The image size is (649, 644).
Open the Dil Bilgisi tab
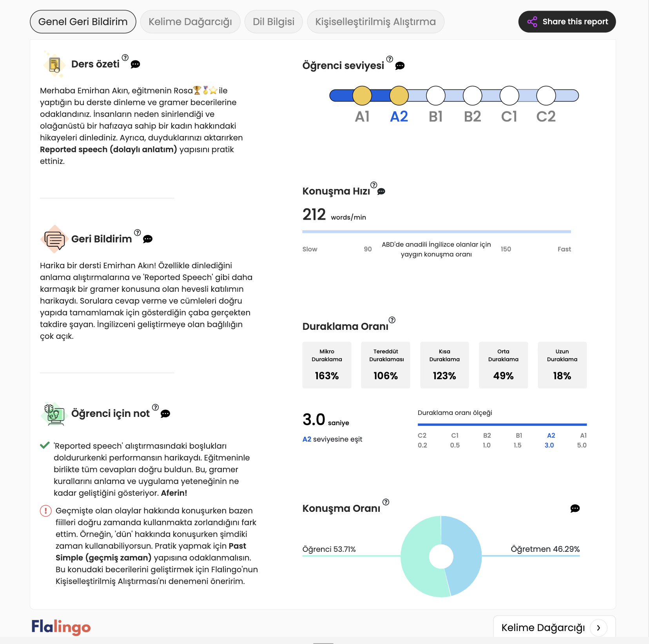[x=274, y=22]
